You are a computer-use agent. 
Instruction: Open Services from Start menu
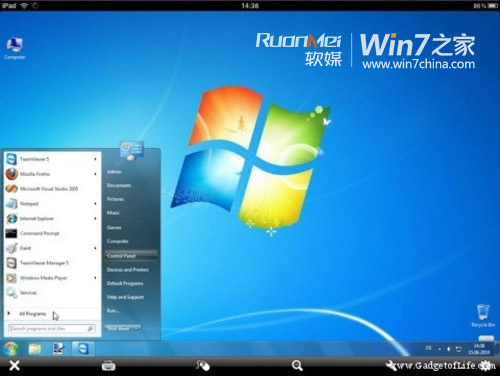click(x=52, y=293)
